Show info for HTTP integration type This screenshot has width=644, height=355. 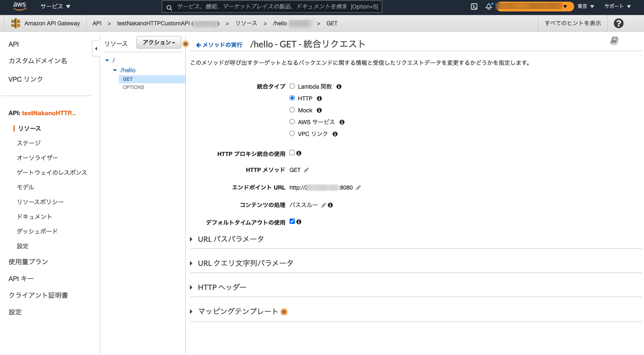coord(319,98)
